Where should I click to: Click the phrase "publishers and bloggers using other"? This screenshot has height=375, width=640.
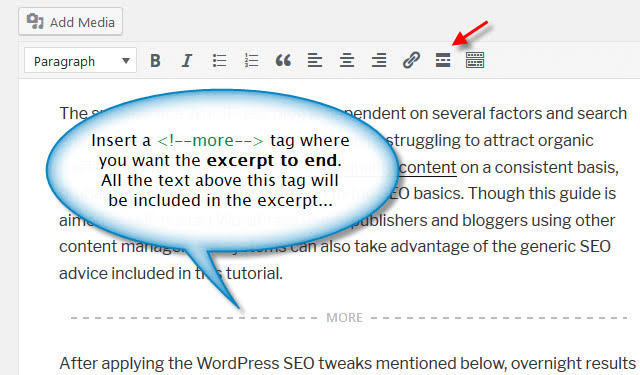coord(483,220)
